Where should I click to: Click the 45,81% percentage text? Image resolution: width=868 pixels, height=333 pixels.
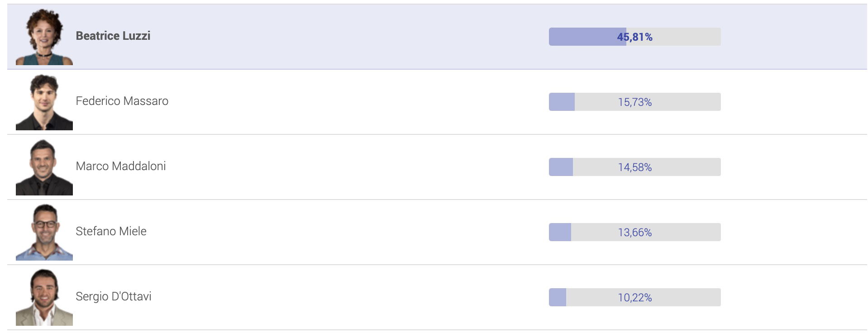click(x=635, y=37)
